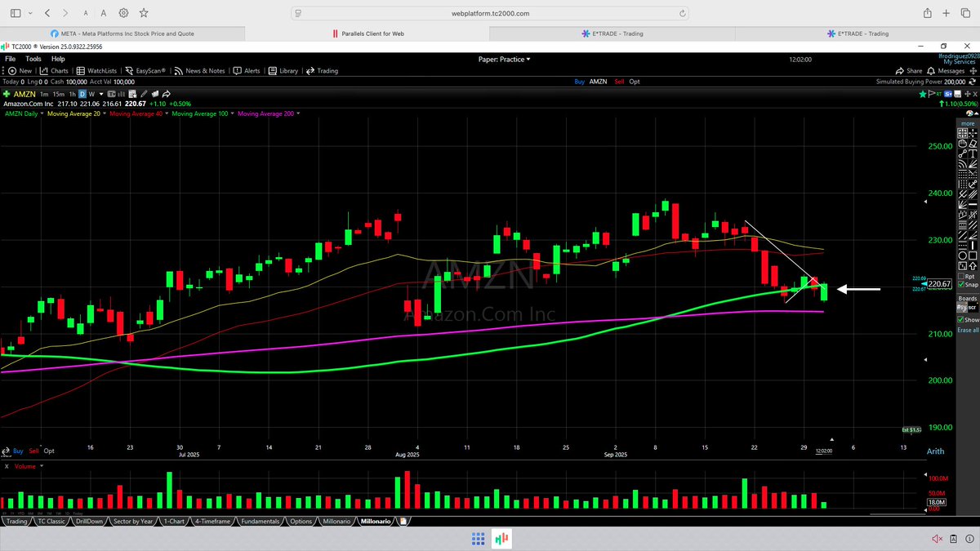Select the 1h timeframe
The image size is (980, 551).
[72, 94]
